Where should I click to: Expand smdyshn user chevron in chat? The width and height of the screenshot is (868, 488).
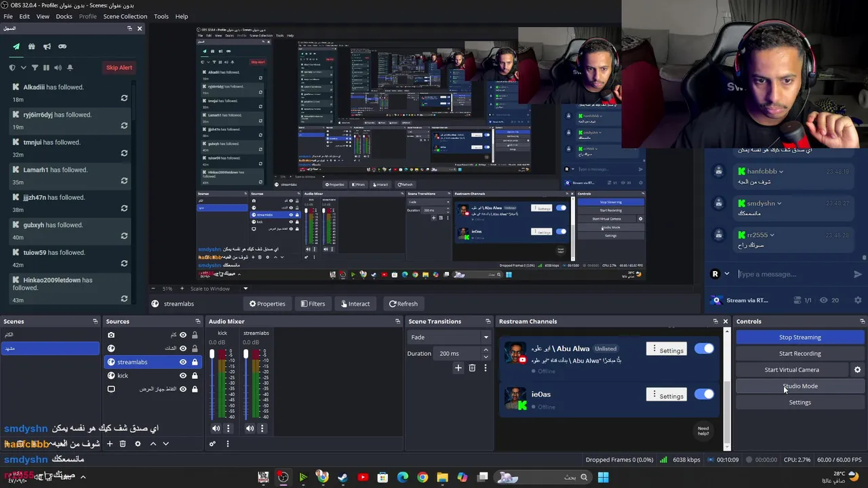click(779, 203)
